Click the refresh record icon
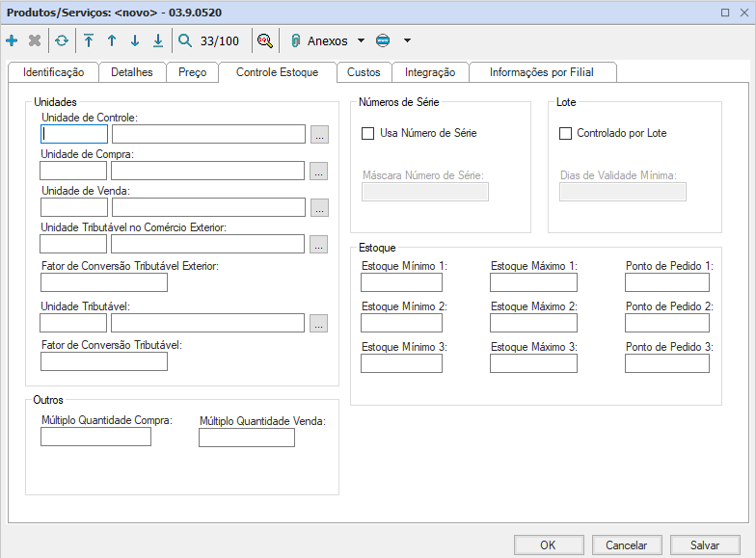This screenshot has width=756, height=558. [x=62, y=40]
